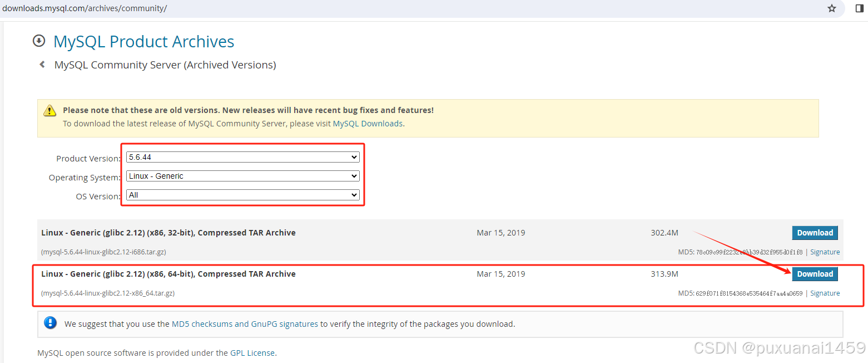This screenshot has height=363, width=868.
Task: Open the browser side panel icon
Action: 859,8
